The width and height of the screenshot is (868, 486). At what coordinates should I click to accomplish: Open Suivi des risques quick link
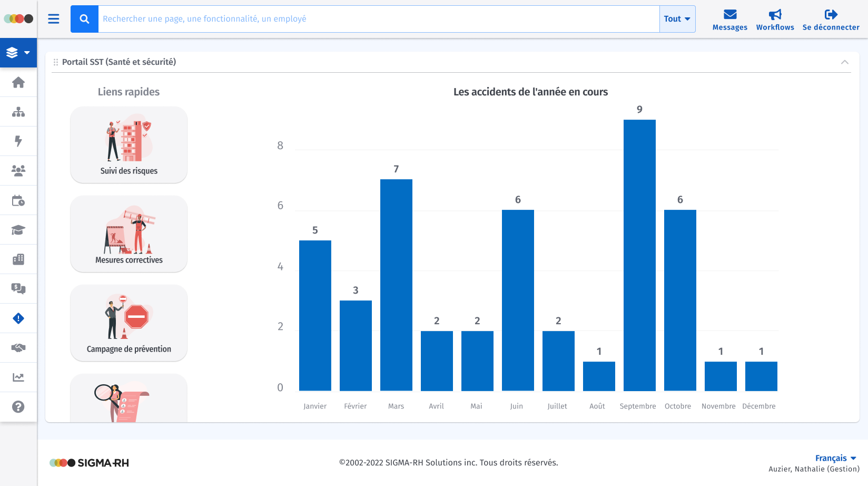click(x=129, y=145)
